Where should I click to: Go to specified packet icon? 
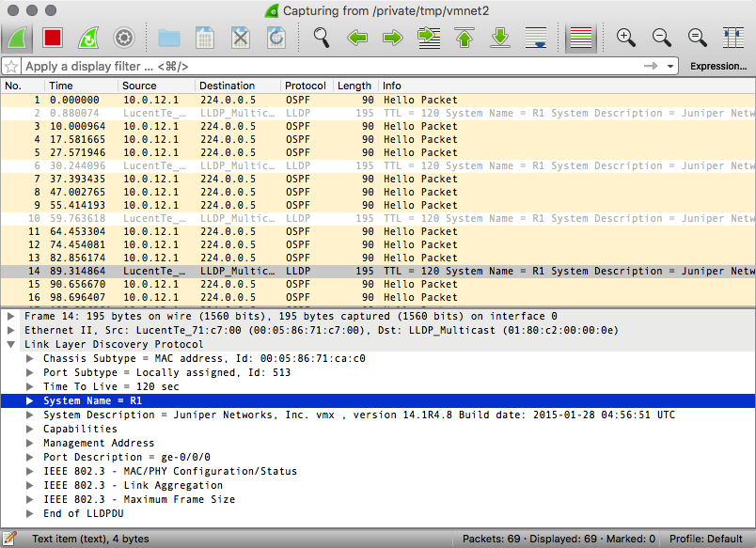pos(429,38)
